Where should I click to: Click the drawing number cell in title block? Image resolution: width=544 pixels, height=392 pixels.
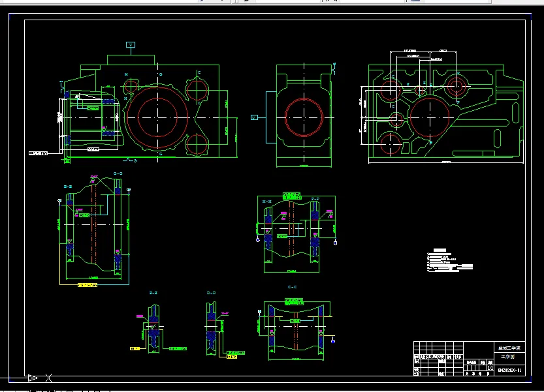coord(509,370)
